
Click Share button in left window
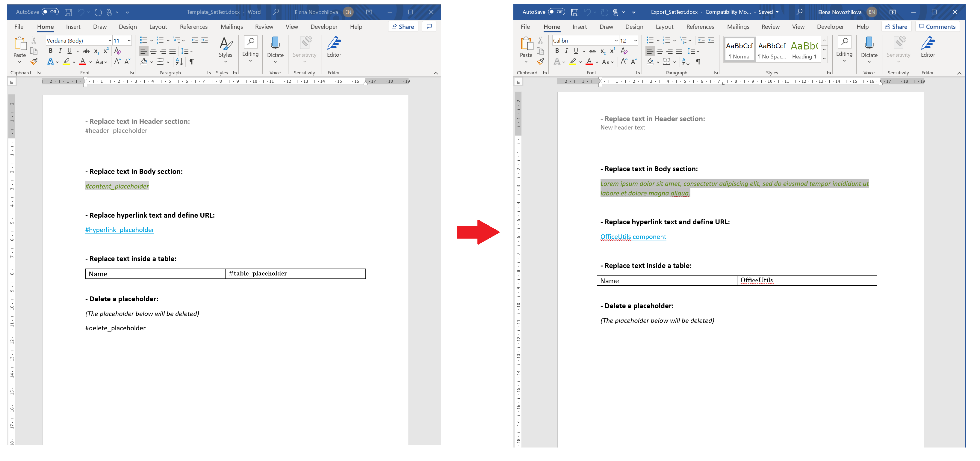coord(403,26)
